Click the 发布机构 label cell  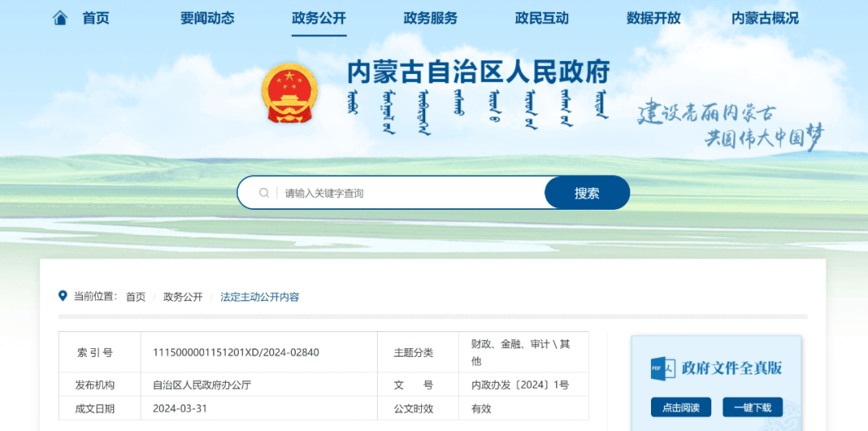tap(100, 384)
